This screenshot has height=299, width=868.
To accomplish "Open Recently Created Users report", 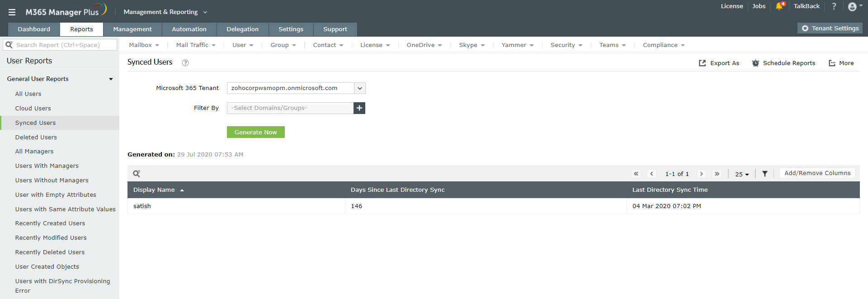I will pos(50,223).
